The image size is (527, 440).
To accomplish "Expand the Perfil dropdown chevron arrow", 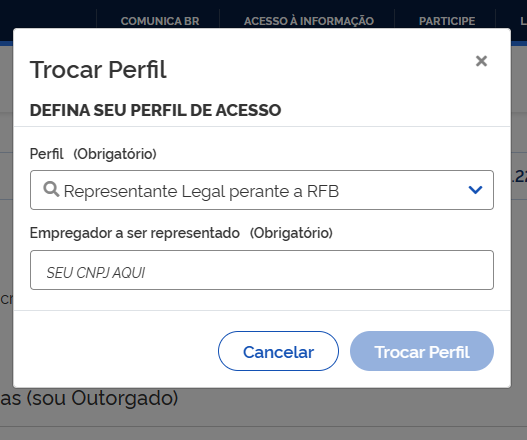I will pyautogui.click(x=475, y=190).
